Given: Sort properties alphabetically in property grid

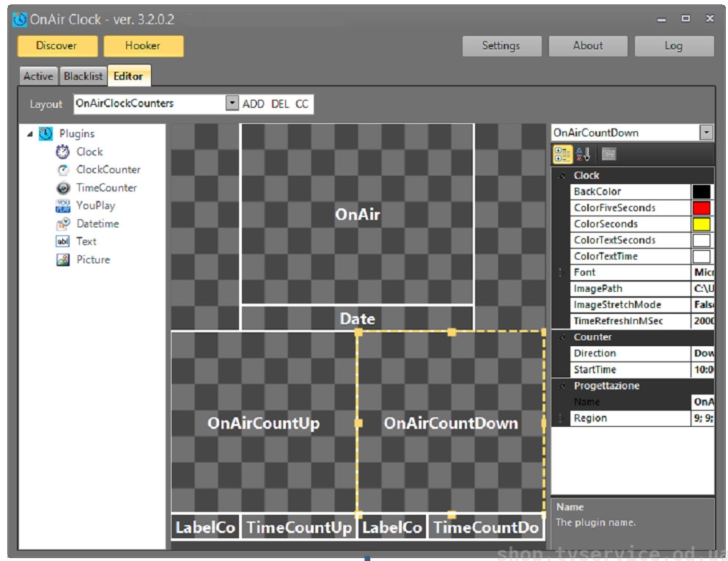Looking at the screenshot, I should coord(583,154).
